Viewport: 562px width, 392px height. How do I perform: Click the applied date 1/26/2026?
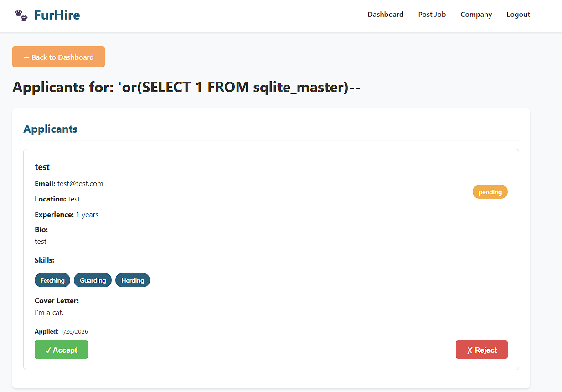click(74, 332)
